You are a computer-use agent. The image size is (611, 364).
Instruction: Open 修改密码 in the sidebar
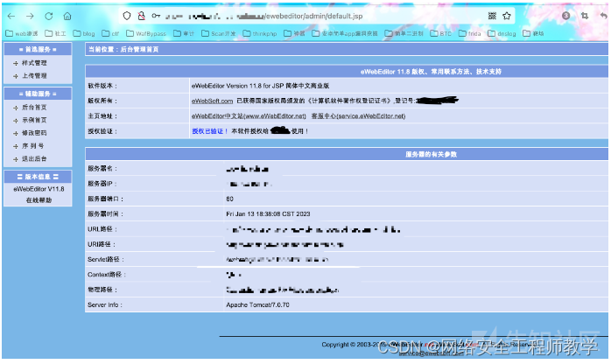tap(34, 133)
